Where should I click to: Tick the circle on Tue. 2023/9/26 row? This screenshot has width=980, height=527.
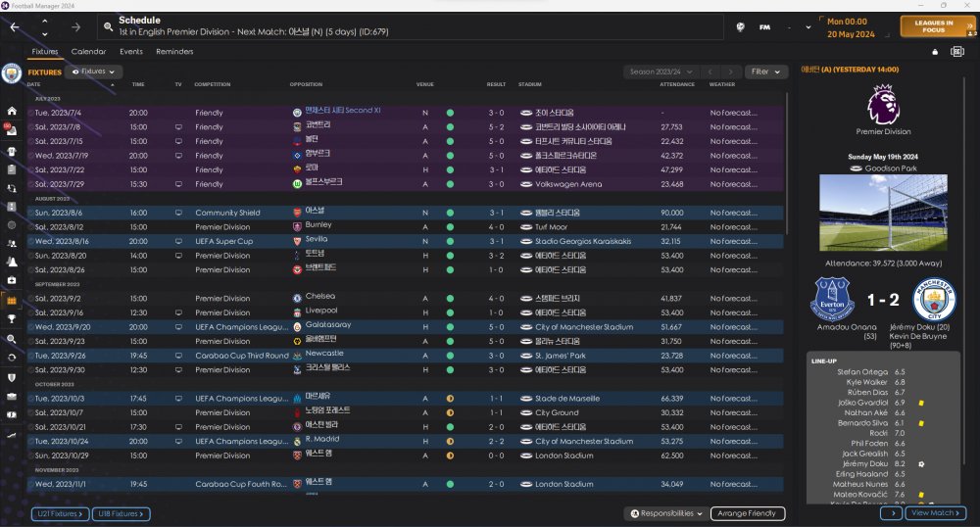[x=30, y=356]
